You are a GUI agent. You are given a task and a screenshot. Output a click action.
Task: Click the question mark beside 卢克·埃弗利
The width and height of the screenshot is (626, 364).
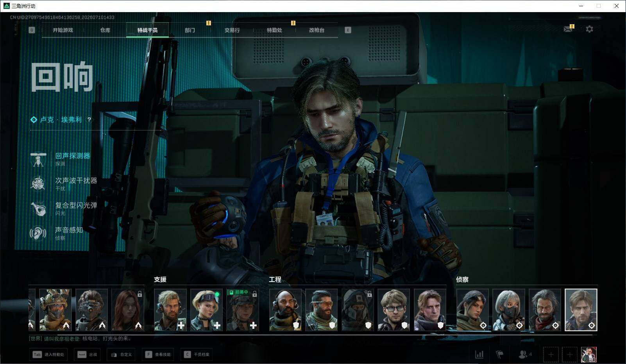(89, 120)
